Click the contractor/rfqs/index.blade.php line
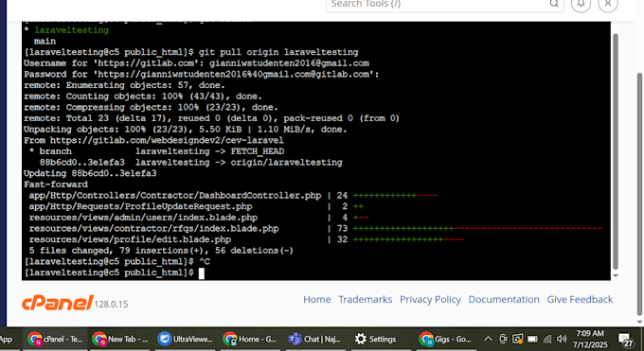The height and width of the screenshot is (351, 644). click(x=315, y=229)
